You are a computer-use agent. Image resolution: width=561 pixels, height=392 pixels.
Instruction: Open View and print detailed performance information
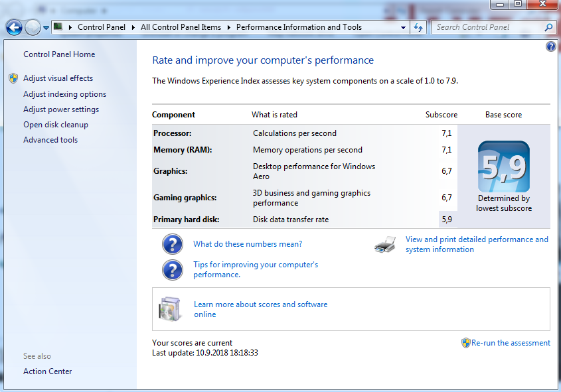477,244
